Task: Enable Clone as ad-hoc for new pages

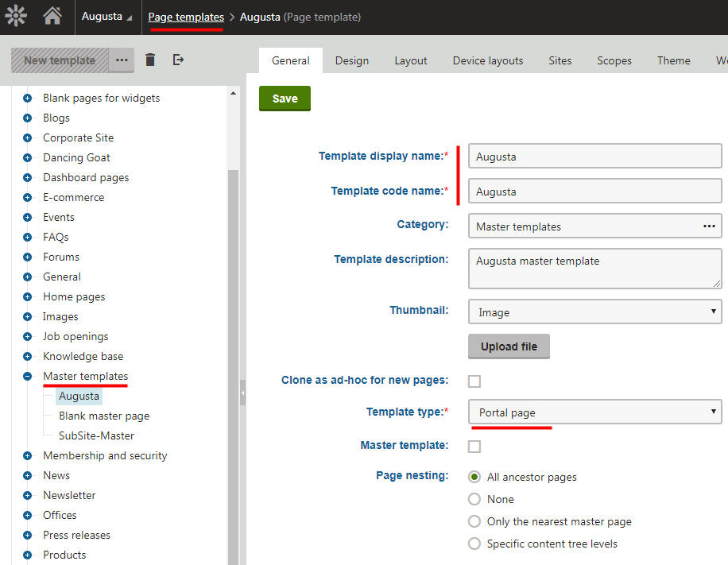Action: [x=474, y=381]
